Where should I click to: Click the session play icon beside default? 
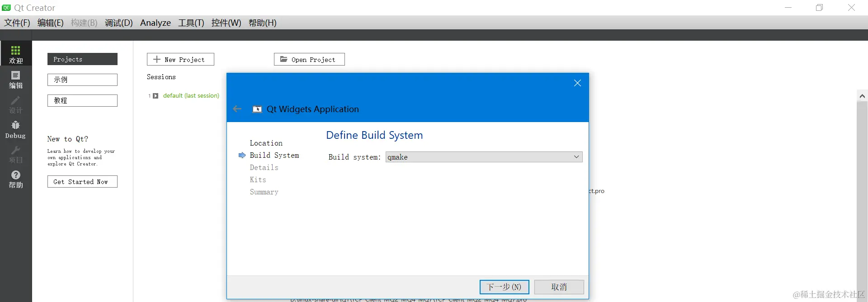pyautogui.click(x=156, y=96)
